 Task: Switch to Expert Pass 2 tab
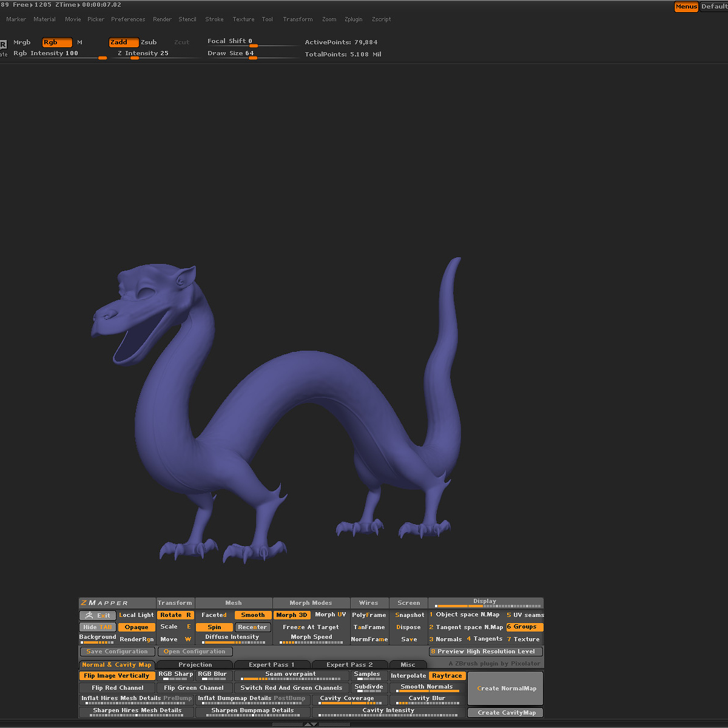coord(349,665)
